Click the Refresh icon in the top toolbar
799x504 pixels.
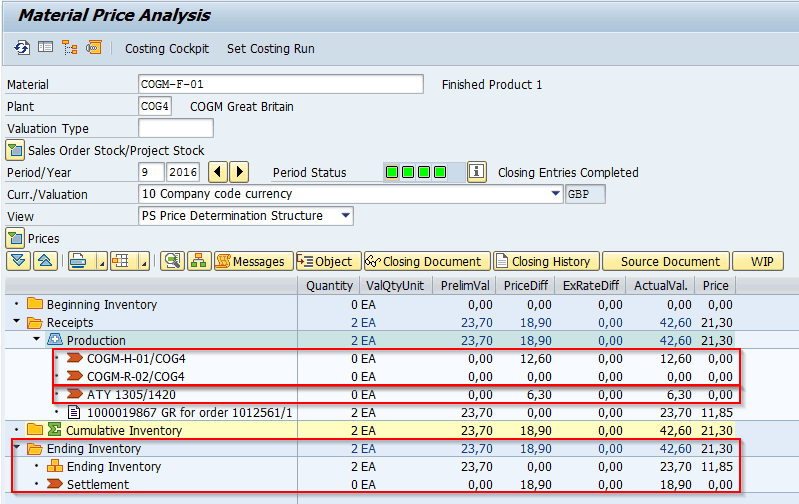coord(22,48)
